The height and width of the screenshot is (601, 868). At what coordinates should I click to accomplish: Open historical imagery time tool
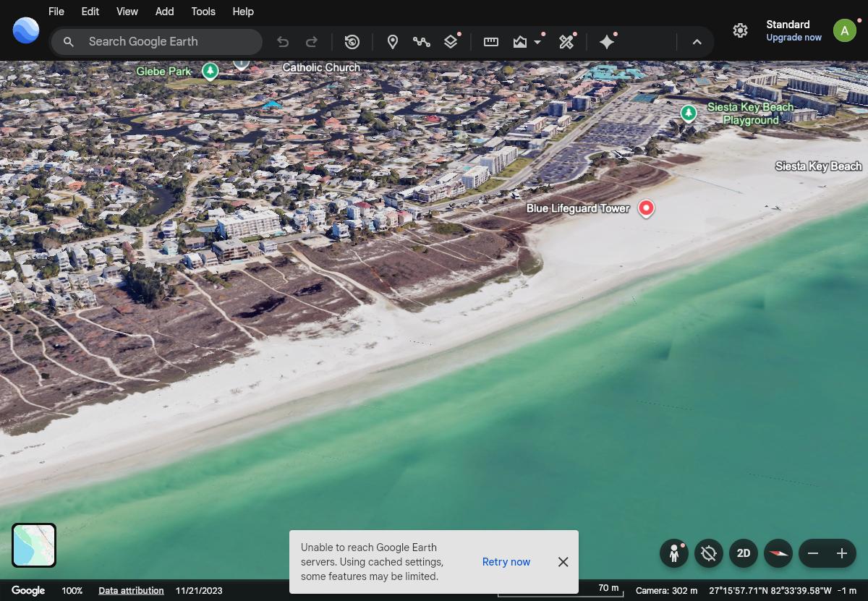[352, 42]
